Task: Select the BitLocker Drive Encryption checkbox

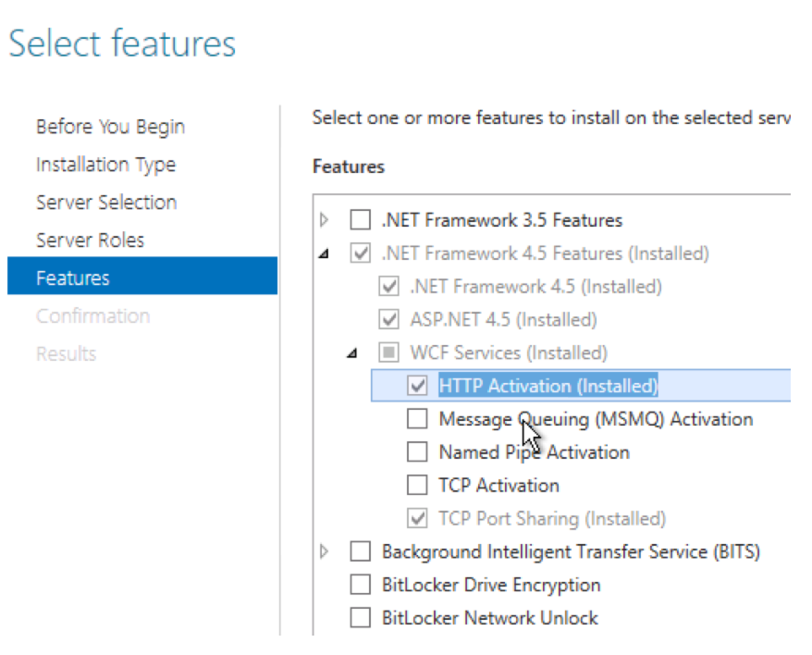Action: point(360,586)
